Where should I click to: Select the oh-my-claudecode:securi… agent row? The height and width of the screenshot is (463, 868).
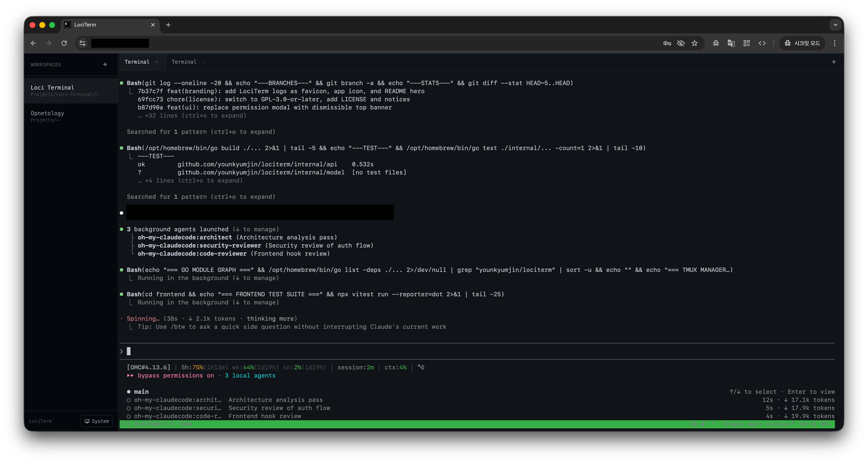[481, 408]
